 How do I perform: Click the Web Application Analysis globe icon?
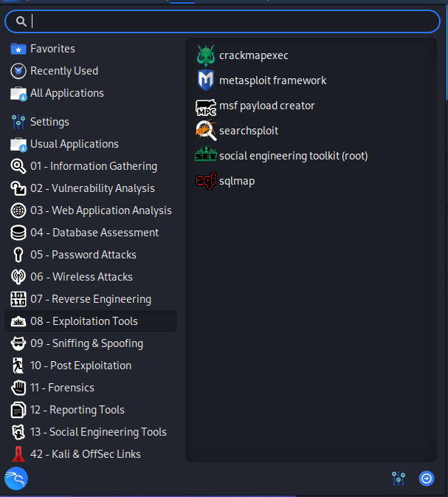point(18,210)
